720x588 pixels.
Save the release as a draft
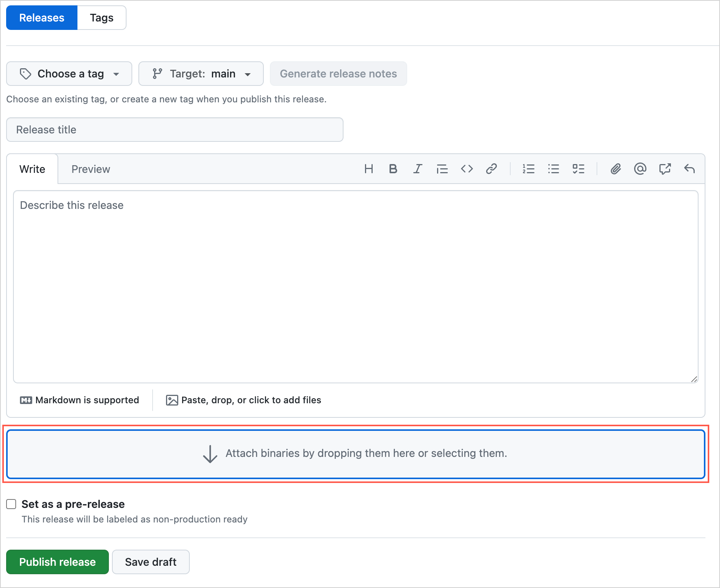[150, 562]
